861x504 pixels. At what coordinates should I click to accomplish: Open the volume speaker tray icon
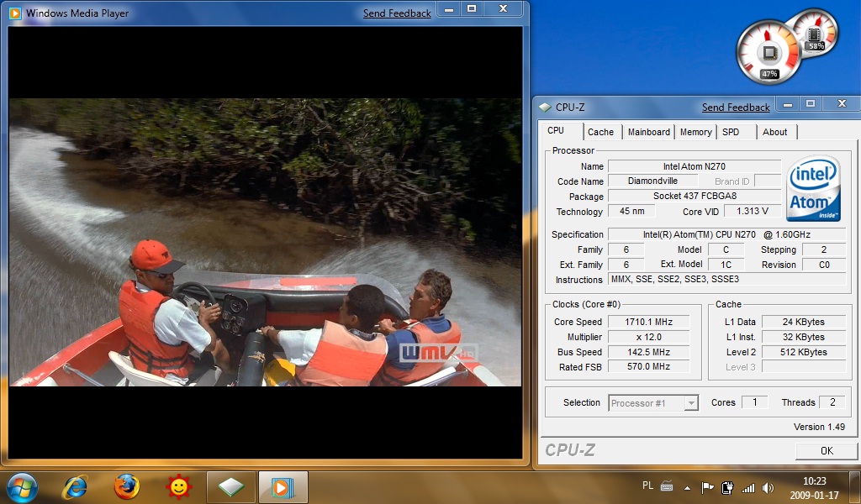(768, 487)
